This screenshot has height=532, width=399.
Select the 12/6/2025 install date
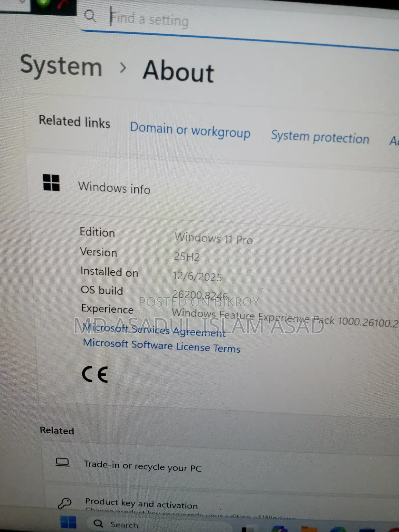pyautogui.click(x=197, y=276)
